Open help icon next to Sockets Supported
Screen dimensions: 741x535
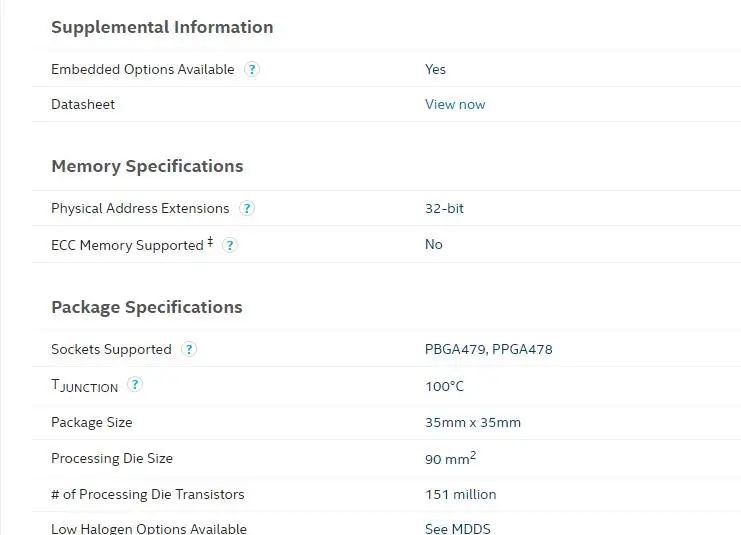pos(189,350)
